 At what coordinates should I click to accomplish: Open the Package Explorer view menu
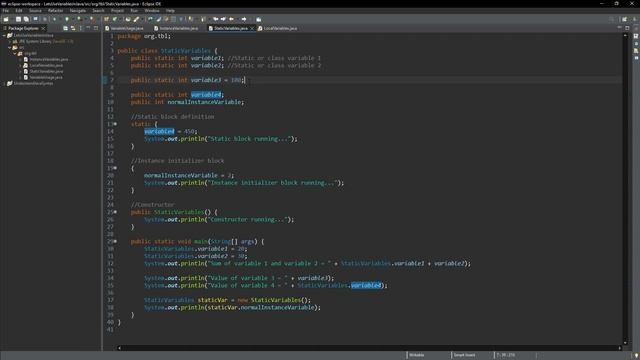click(x=80, y=28)
